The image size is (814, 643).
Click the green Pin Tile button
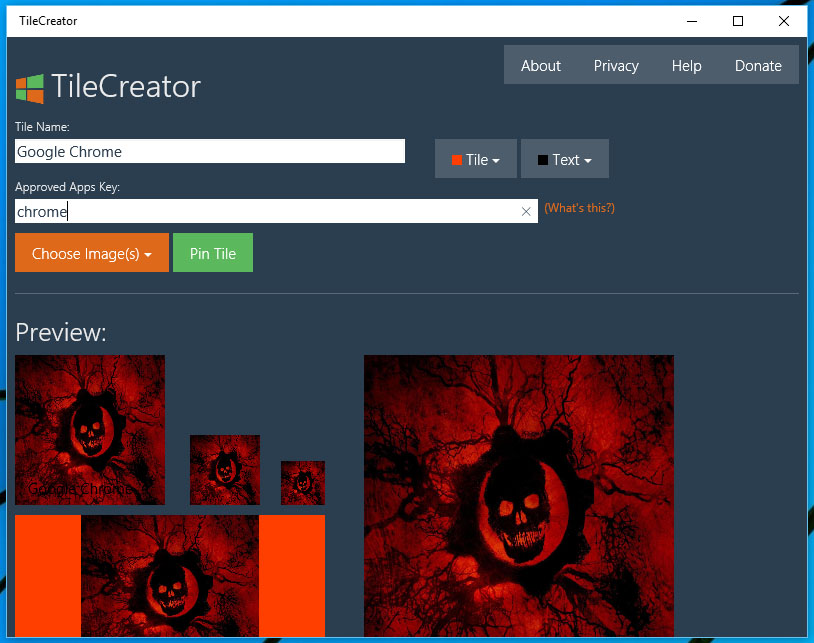click(213, 253)
